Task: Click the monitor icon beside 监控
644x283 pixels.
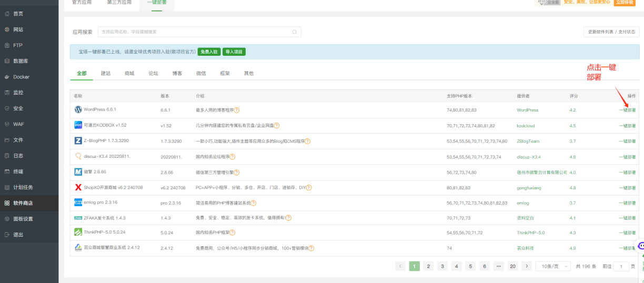Action: point(7,93)
